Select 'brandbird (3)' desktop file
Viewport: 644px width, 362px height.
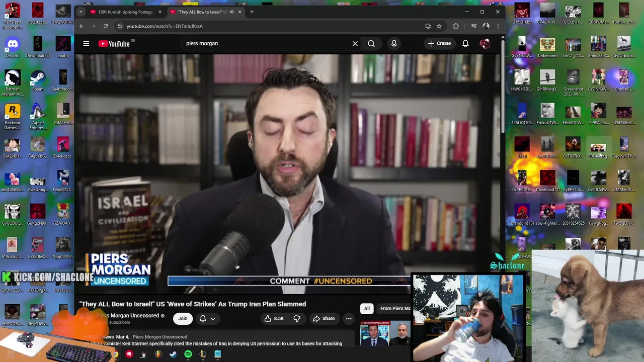[x=522, y=215]
